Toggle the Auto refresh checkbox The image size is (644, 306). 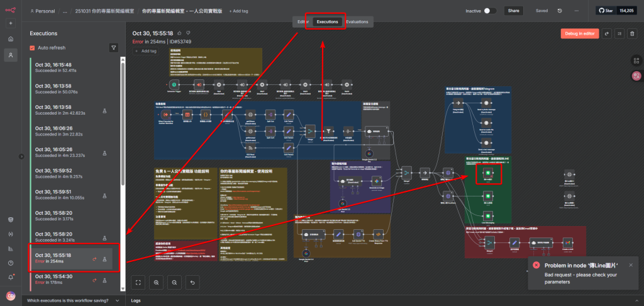(x=33, y=48)
